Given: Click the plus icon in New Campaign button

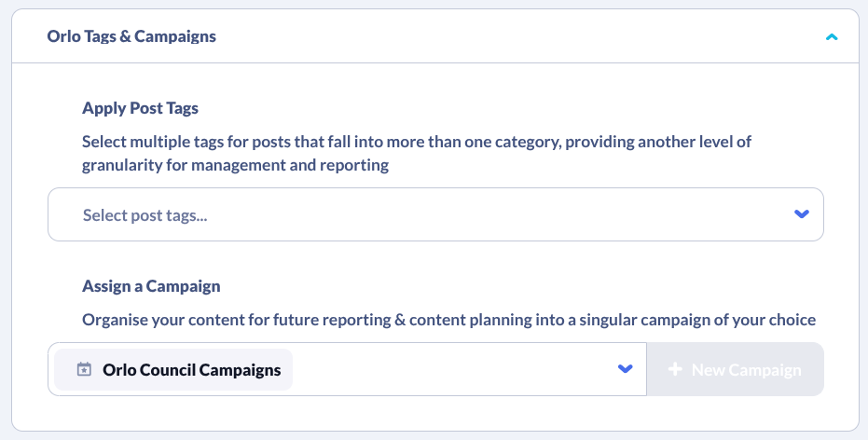Looking at the screenshot, I should click(676, 370).
